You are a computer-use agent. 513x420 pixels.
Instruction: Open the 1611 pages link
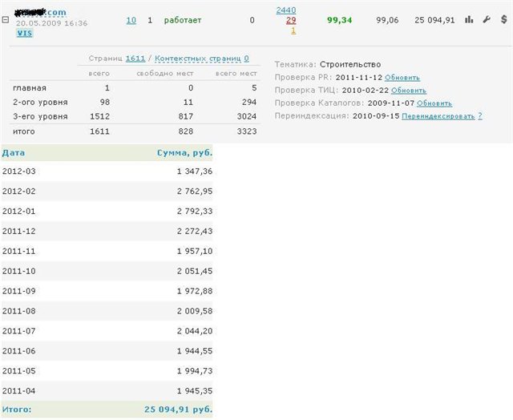tap(135, 59)
